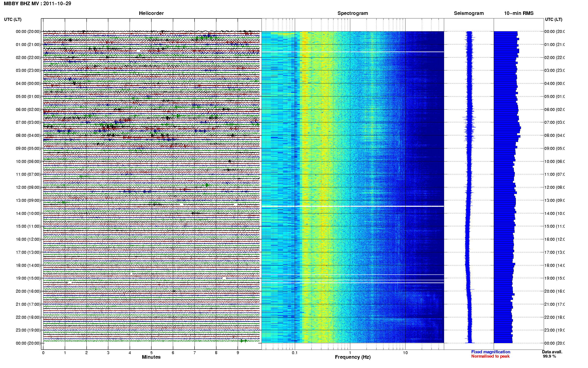The image size is (588, 368).
Task: Click left time label '16:00 (12:00)'
Action: tap(28, 239)
